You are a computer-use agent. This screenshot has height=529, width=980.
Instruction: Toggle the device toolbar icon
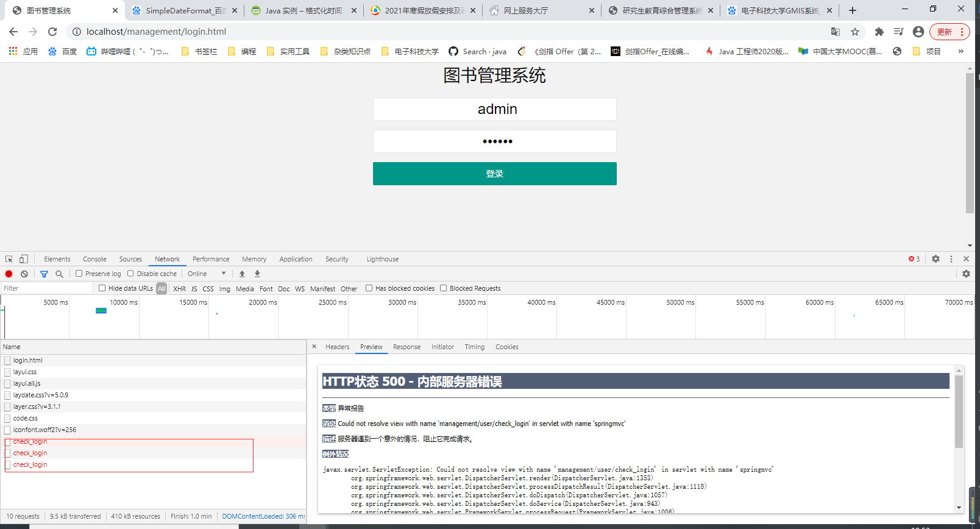pyautogui.click(x=24, y=259)
